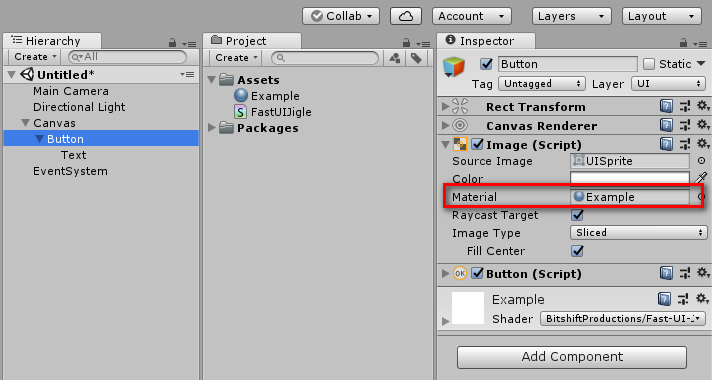This screenshot has width=712, height=380.
Task: Open the Project Create menu
Action: (236, 58)
